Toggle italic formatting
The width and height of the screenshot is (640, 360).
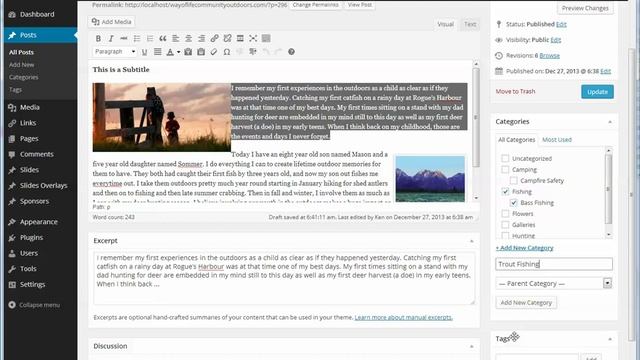coord(111,38)
